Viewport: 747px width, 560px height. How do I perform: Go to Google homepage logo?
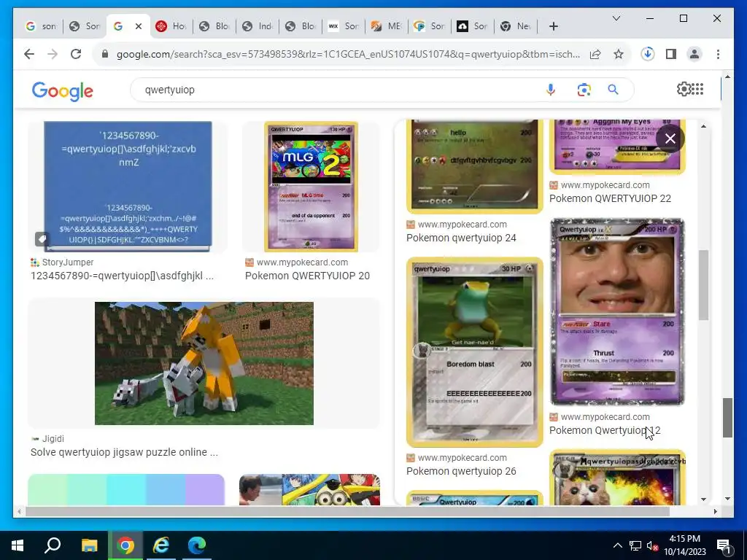point(63,90)
